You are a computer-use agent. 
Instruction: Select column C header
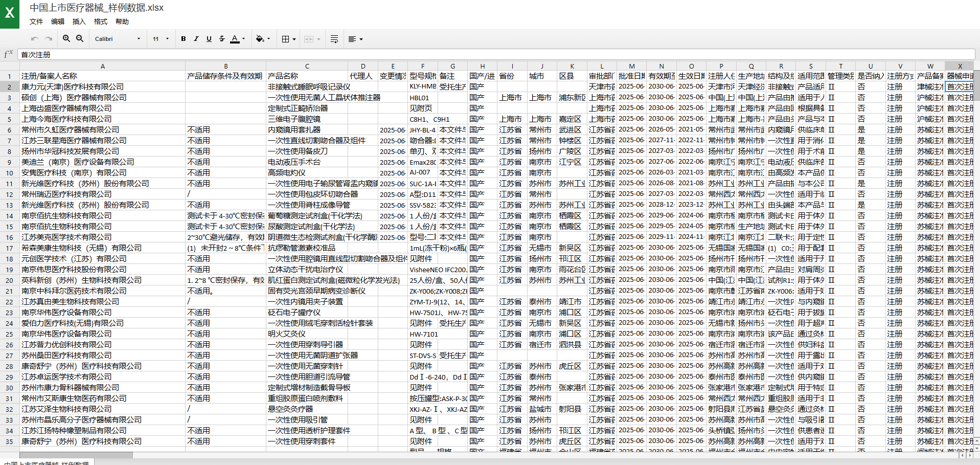pos(307,66)
